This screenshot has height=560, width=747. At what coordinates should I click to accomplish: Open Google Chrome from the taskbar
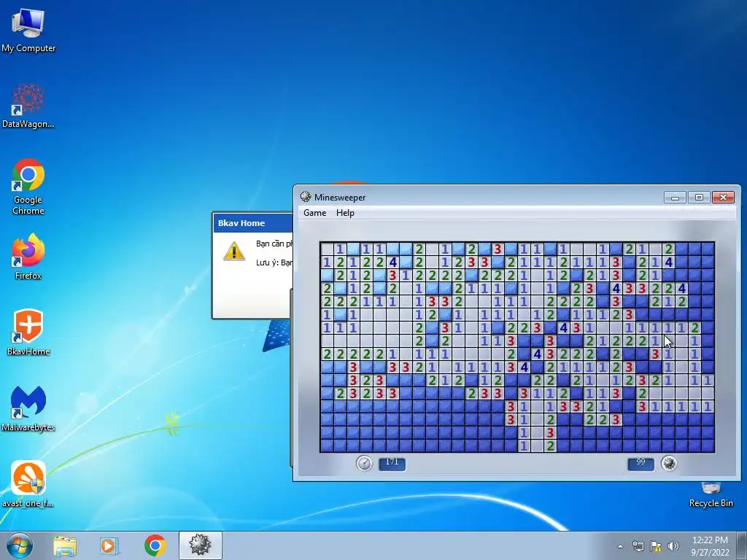click(155, 545)
